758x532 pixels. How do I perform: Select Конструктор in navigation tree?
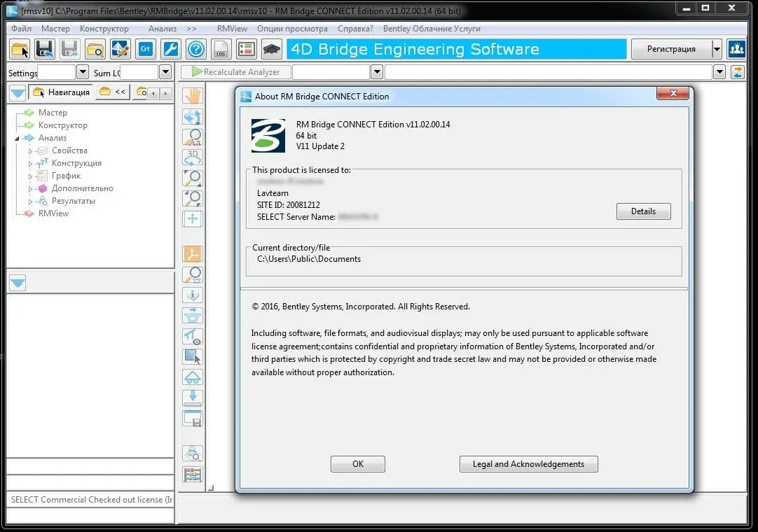(x=63, y=125)
